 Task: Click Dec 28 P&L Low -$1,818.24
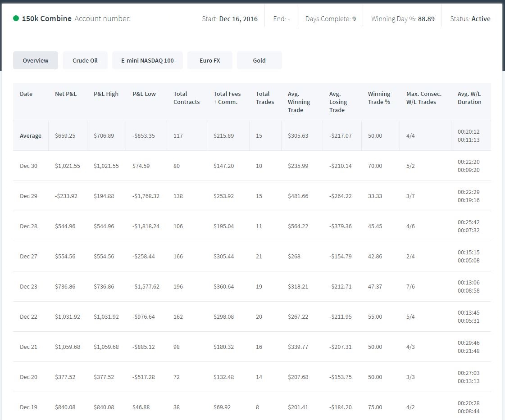(146, 226)
